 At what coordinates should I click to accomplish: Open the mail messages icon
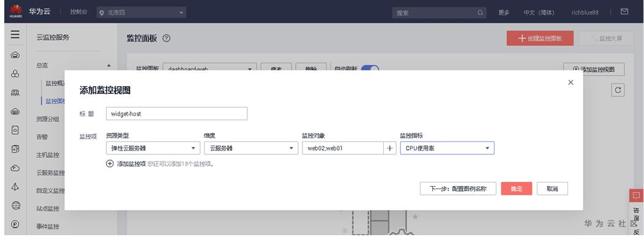(x=624, y=12)
